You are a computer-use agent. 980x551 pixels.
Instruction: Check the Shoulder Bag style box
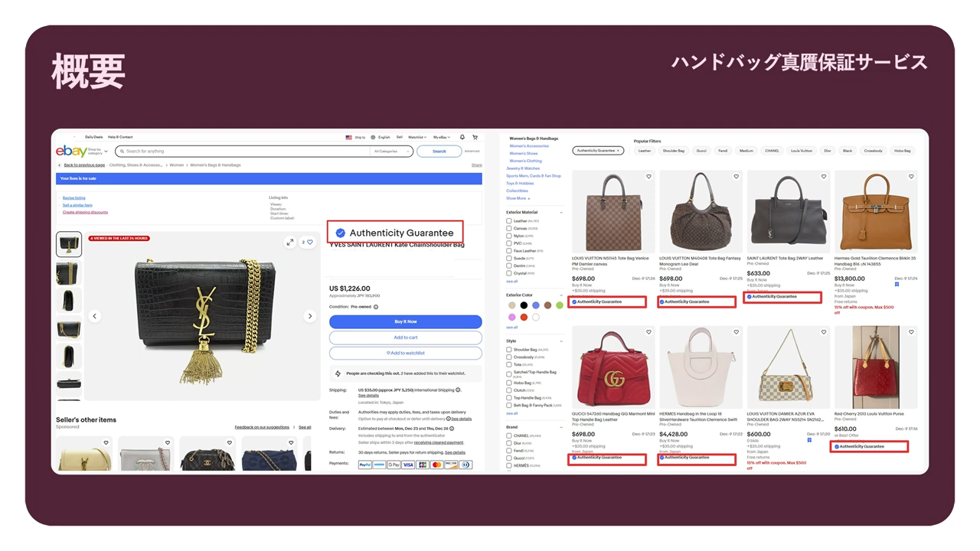coord(509,350)
